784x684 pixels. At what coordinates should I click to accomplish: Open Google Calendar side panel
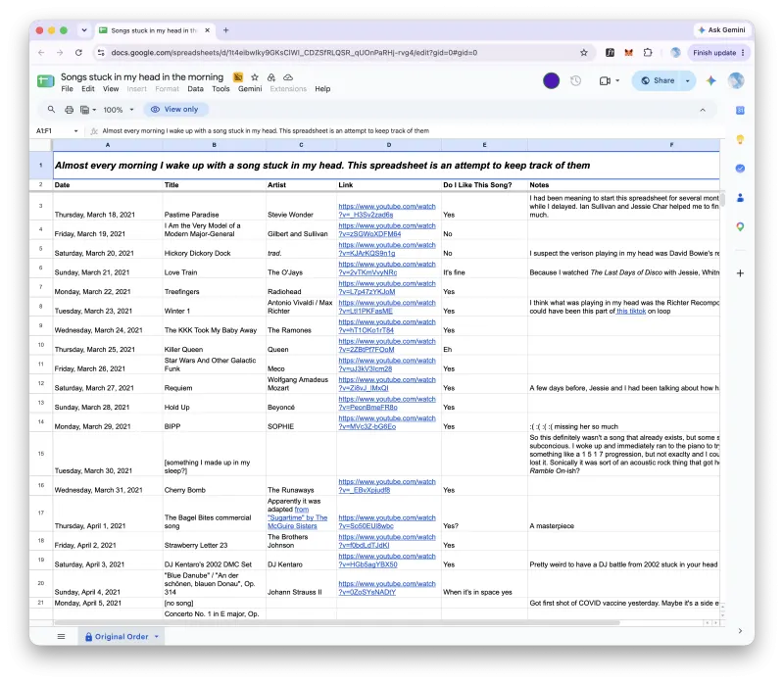coord(740,110)
